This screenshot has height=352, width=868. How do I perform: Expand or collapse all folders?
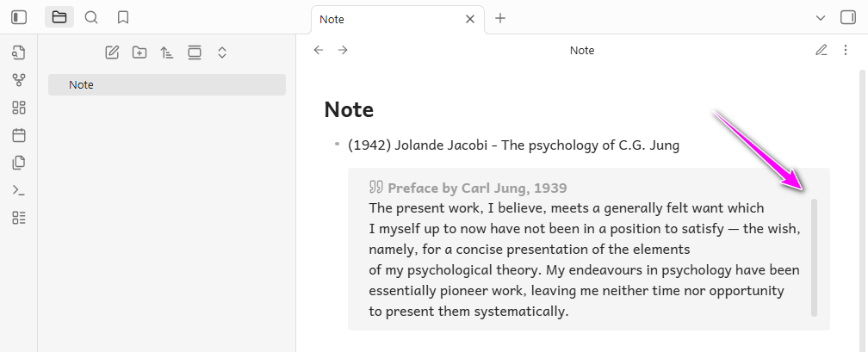(x=221, y=53)
